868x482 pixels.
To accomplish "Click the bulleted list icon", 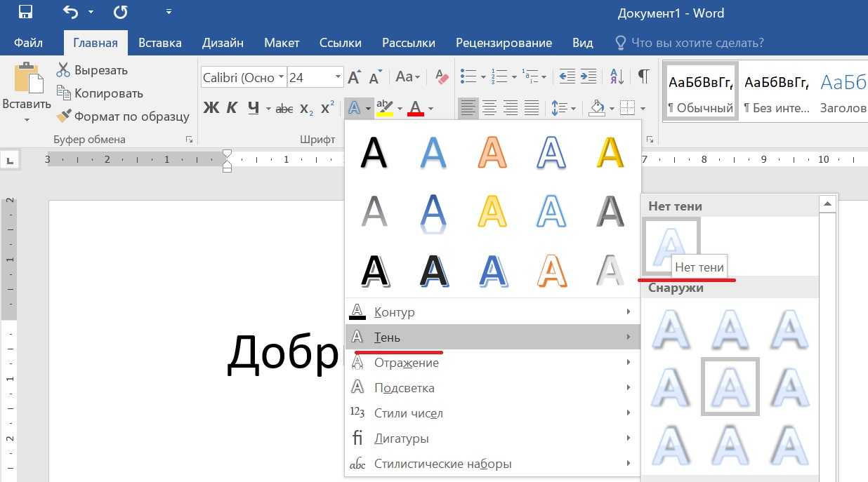I will [x=468, y=76].
